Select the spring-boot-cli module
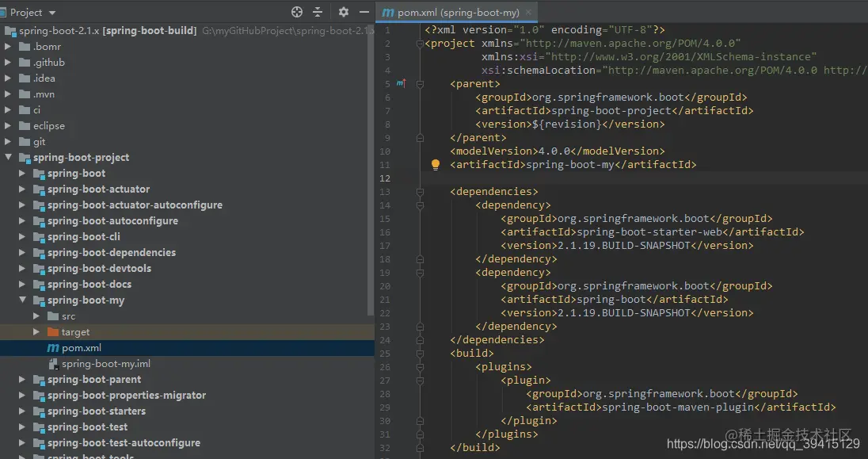This screenshot has height=459, width=868. (x=84, y=237)
